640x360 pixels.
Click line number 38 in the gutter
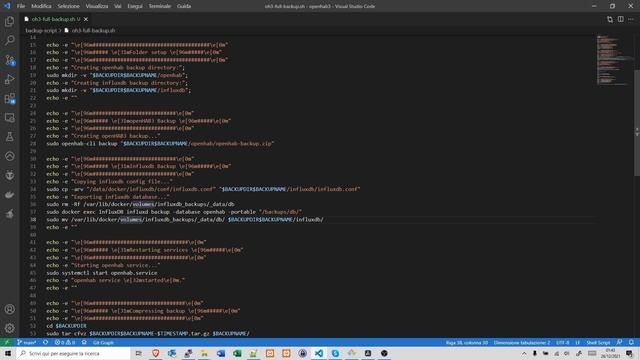(x=33, y=220)
